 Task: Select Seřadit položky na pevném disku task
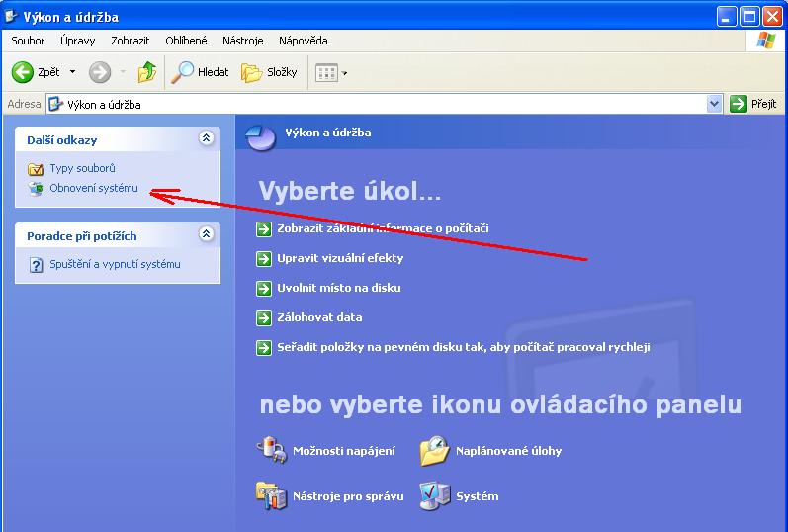(x=464, y=347)
